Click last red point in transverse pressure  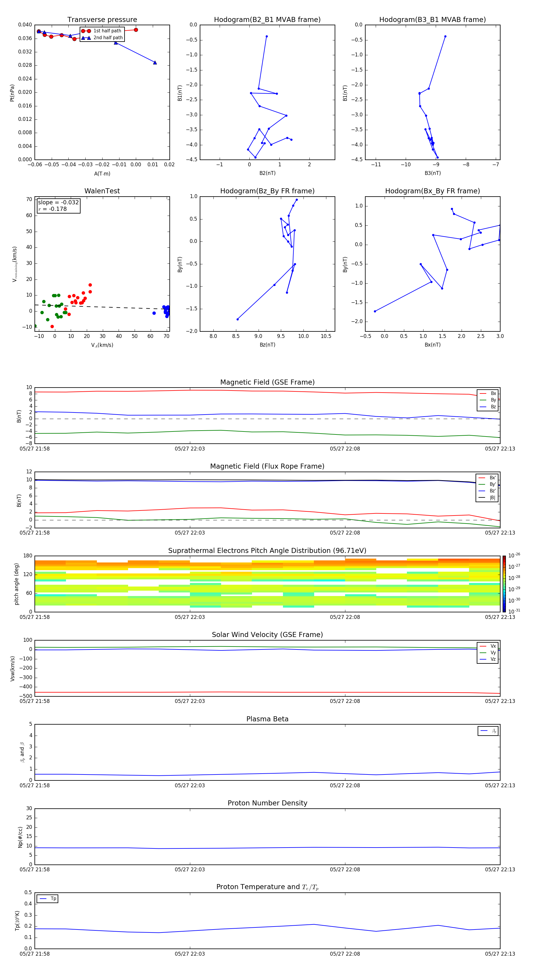click(136, 30)
